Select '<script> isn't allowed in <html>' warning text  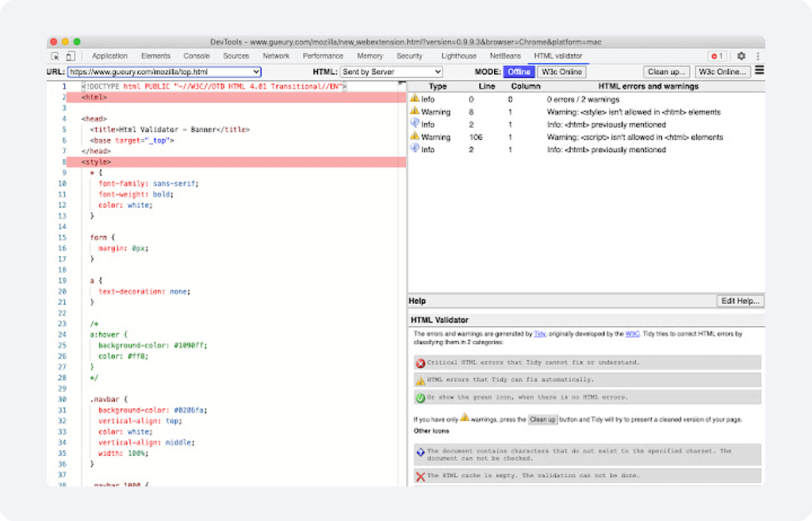pos(635,137)
